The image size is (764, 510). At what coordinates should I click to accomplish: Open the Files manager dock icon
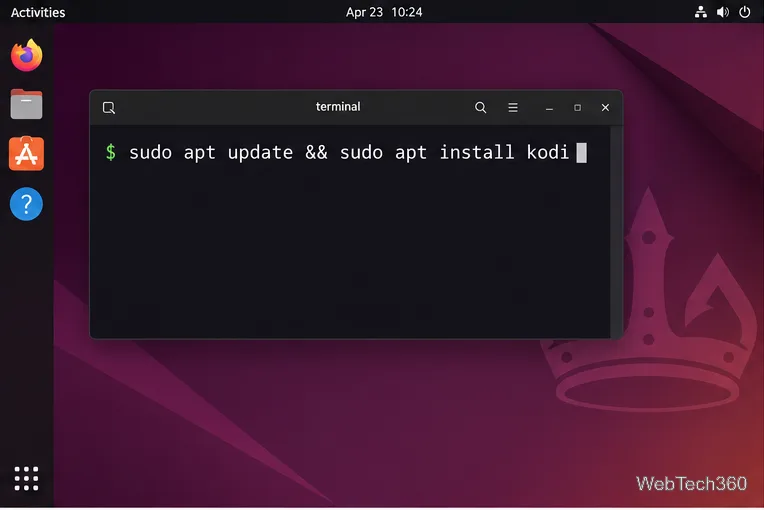pos(27,104)
